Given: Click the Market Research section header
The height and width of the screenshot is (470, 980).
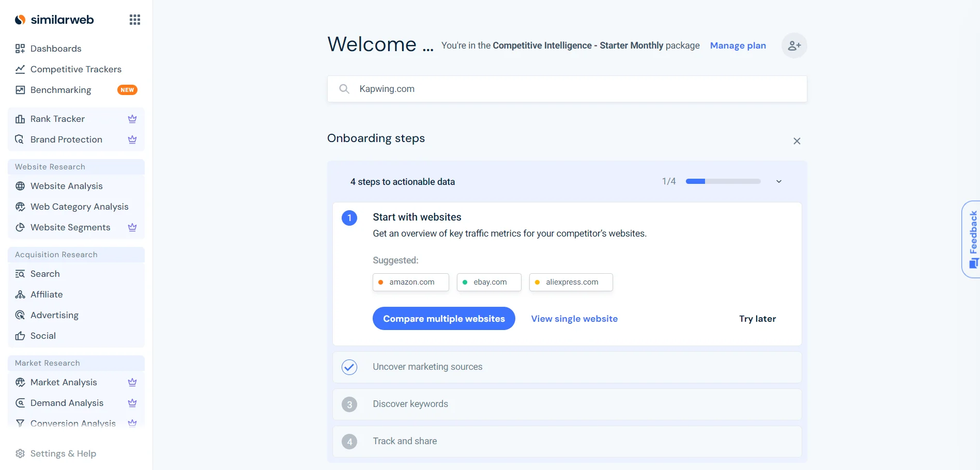Looking at the screenshot, I should pyautogui.click(x=76, y=363).
